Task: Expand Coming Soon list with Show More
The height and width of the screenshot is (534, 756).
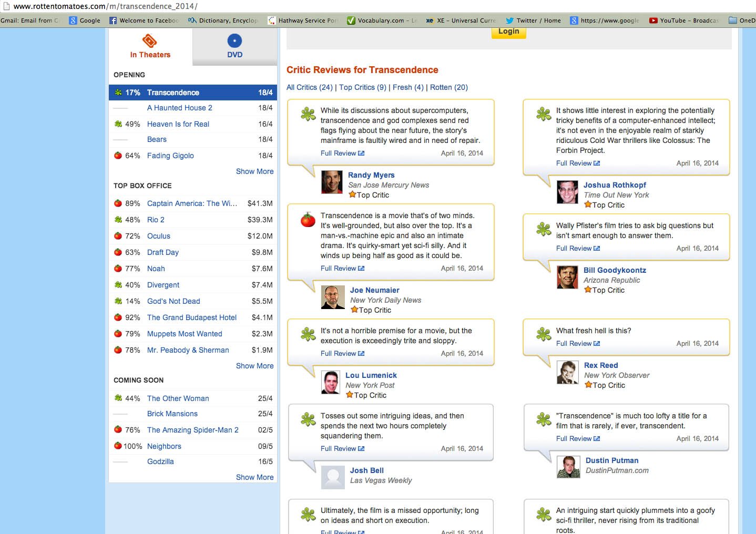Action: coord(254,477)
